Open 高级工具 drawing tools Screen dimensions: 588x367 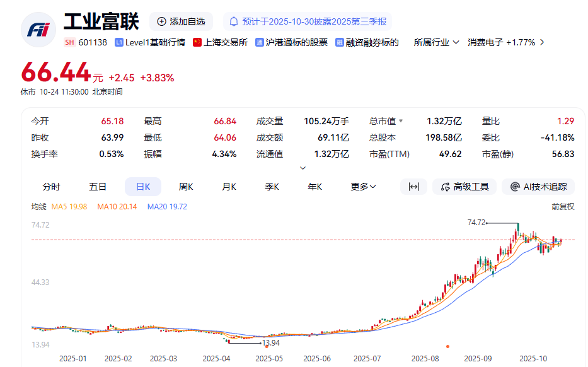tap(464, 187)
